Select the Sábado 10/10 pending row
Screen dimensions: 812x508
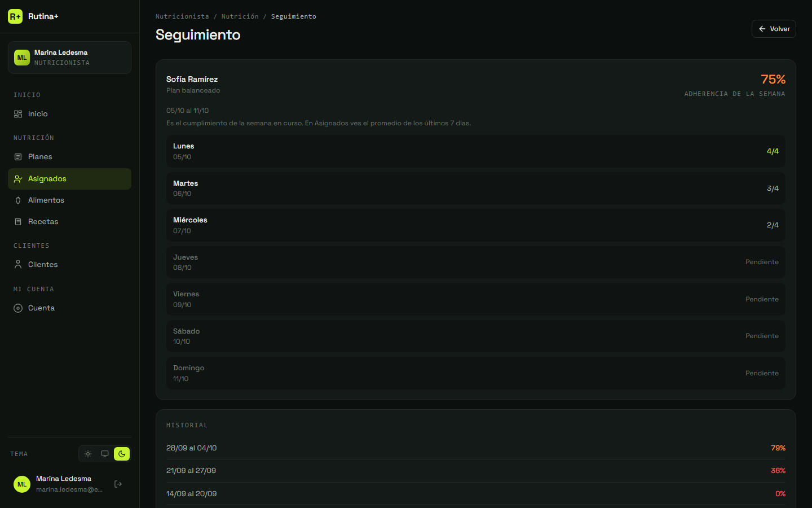pos(476,336)
